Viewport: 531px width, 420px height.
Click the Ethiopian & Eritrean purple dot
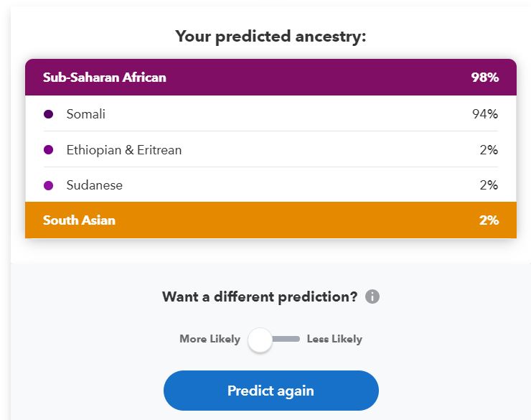(49, 150)
